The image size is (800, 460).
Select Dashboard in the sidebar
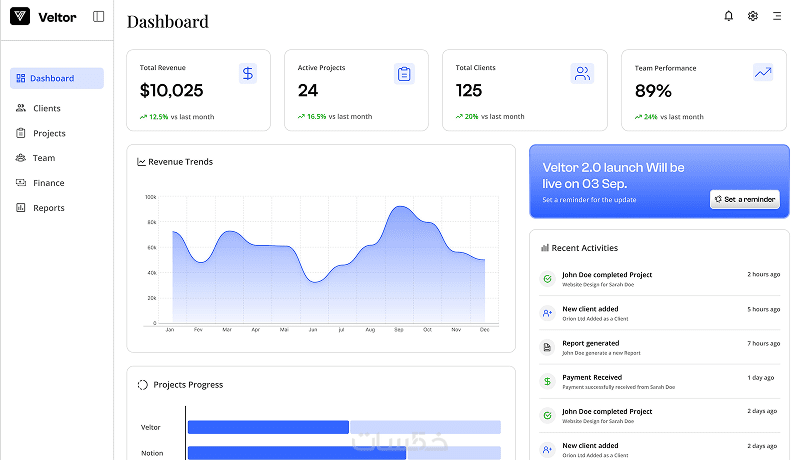pos(57,78)
